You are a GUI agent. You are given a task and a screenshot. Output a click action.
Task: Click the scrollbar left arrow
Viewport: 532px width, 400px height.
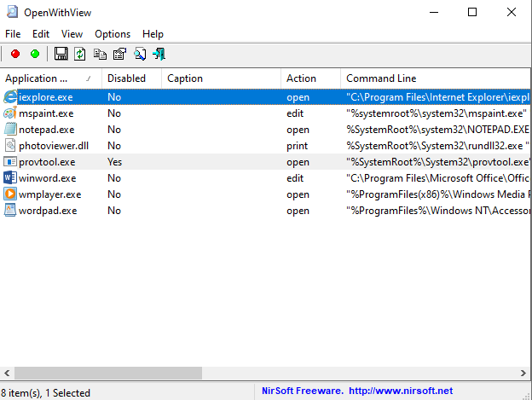click(7, 374)
